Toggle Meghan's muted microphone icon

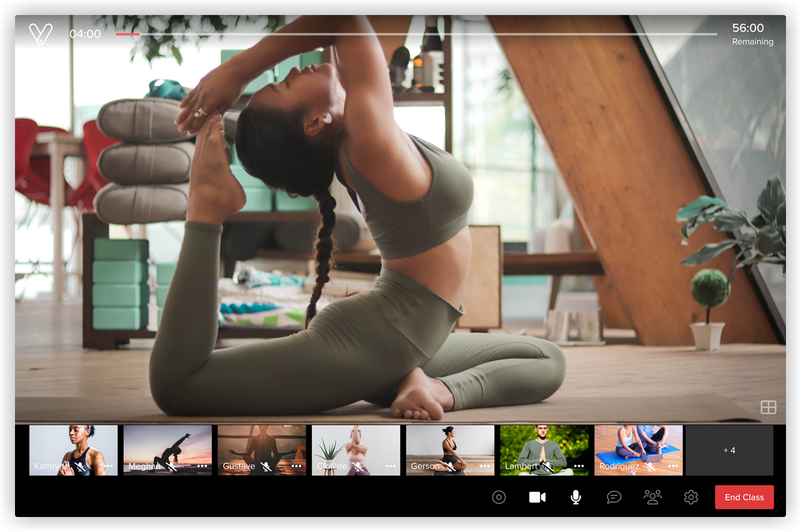172,467
